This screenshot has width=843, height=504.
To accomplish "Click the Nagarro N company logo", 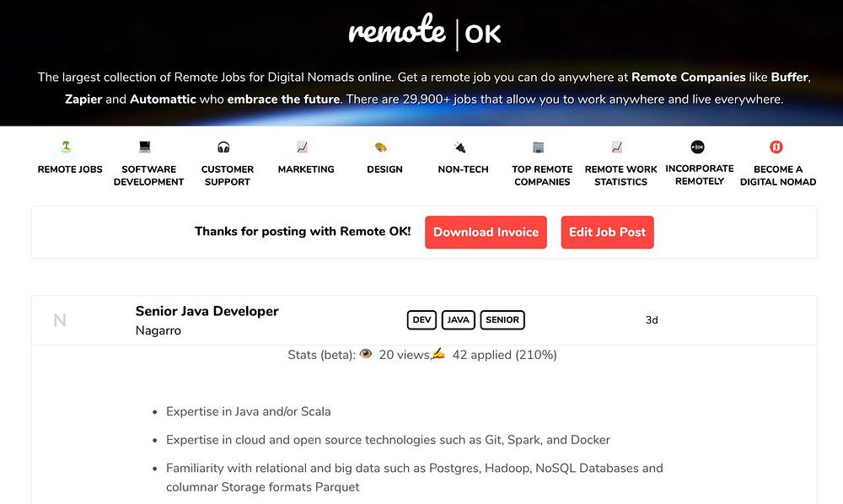I will (x=60, y=320).
